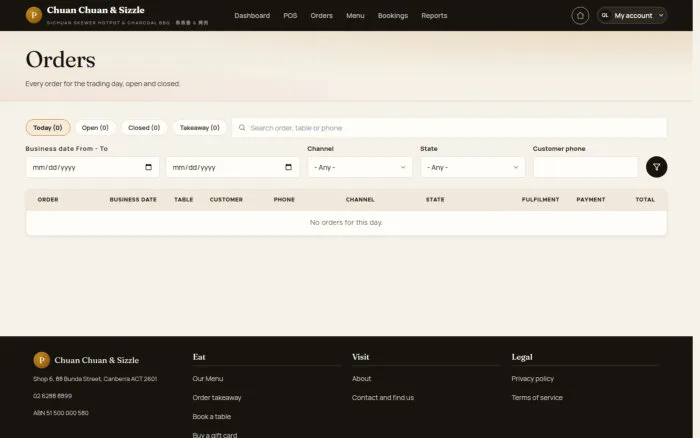Follow the Order takeaway footer link
This screenshot has width=700, height=438.
[x=217, y=397]
